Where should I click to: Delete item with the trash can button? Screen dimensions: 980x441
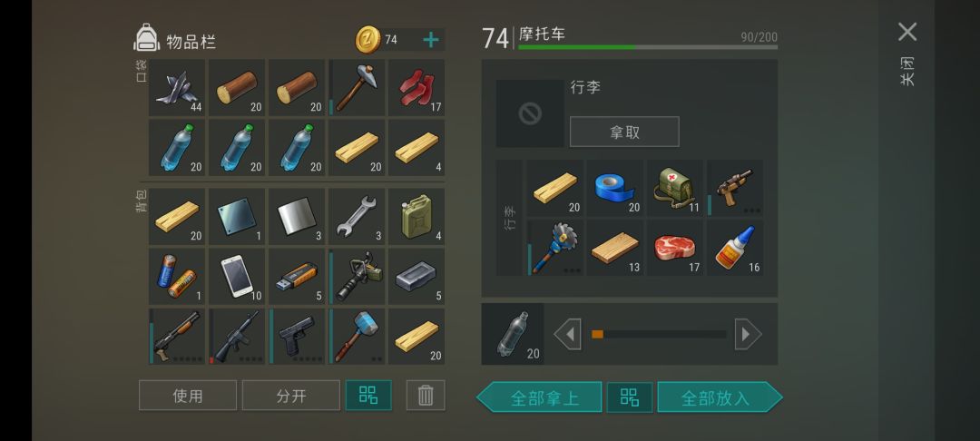(426, 396)
